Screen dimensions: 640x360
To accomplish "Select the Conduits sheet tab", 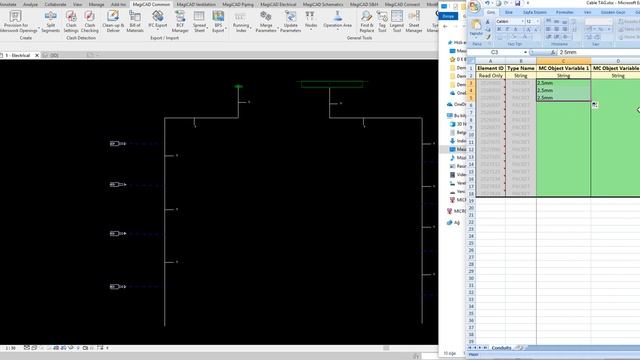I will [x=501, y=348].
